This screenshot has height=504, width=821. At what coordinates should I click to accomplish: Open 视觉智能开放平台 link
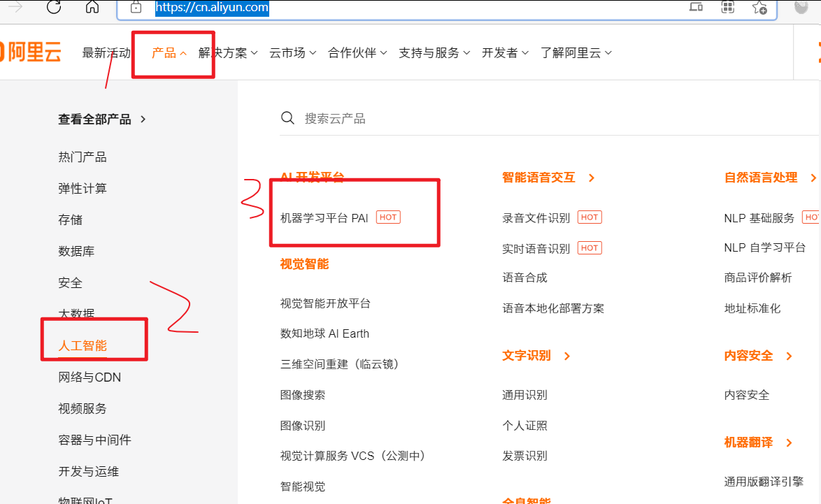[x=325, y=303]
